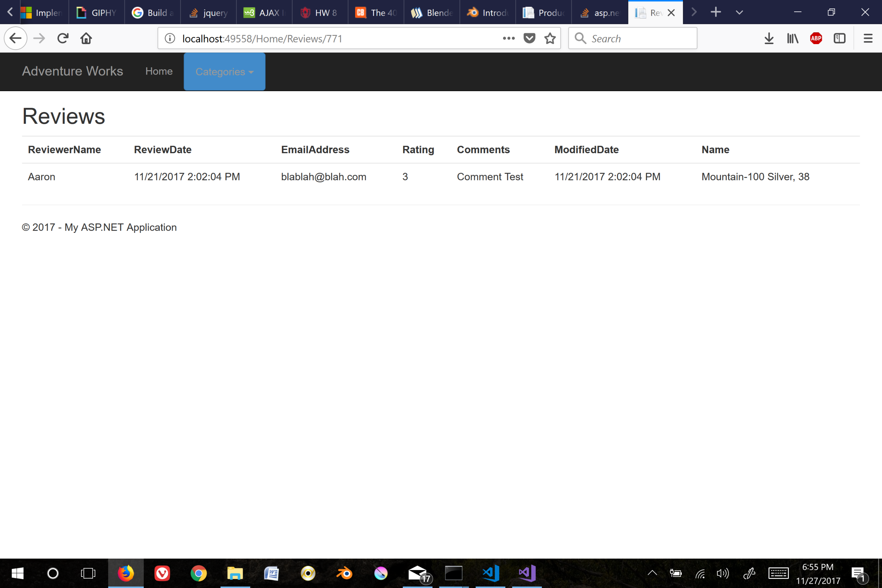Image resolution: width=882 pixels, height=588 pixels.
Task: Open the page actions ellipsis menu
Action: (x=509, y=38)
